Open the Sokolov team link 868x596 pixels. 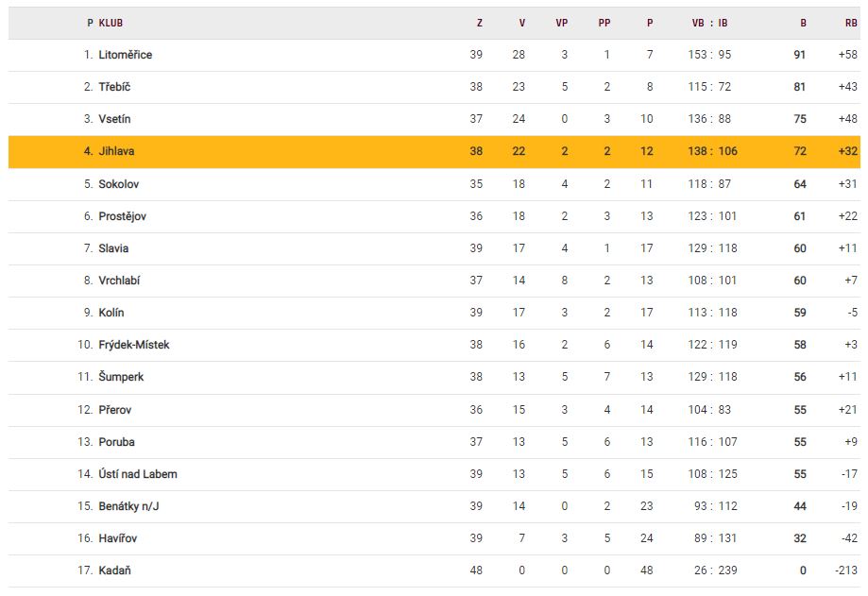118,184
